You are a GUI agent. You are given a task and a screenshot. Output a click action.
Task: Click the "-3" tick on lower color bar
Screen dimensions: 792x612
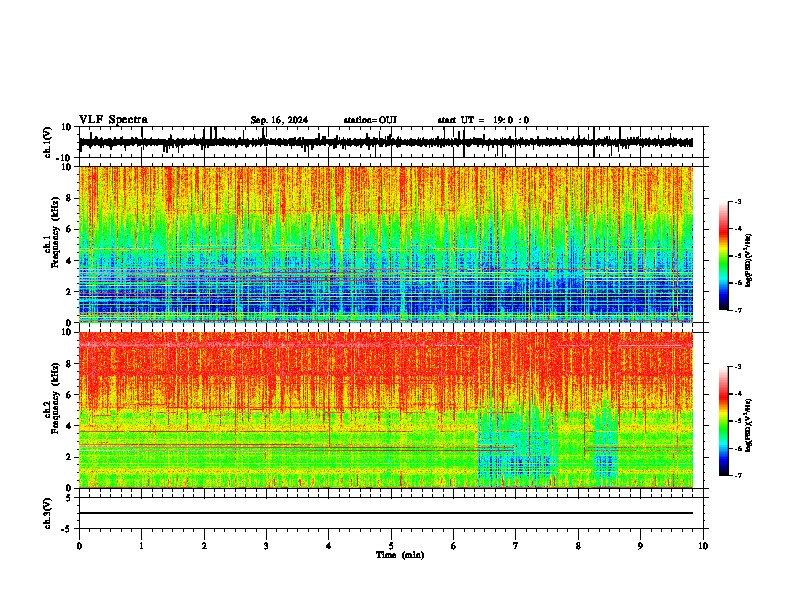click(737, 367)
